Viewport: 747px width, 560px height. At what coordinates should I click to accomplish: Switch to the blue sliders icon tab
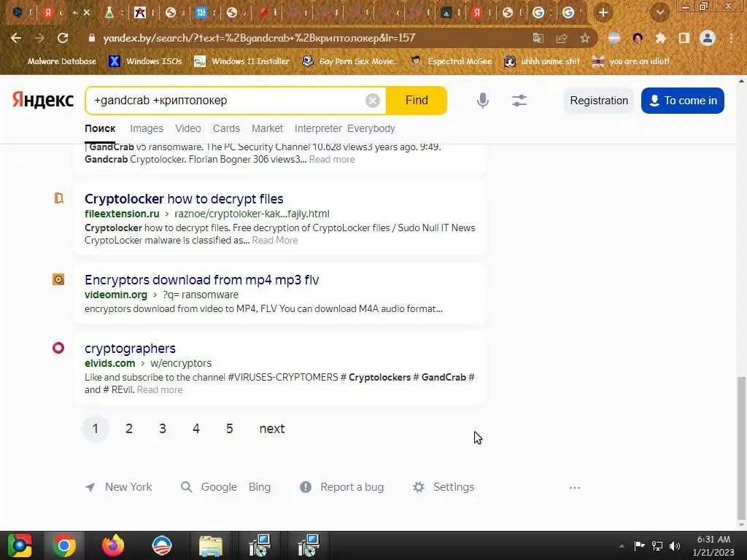201,13
